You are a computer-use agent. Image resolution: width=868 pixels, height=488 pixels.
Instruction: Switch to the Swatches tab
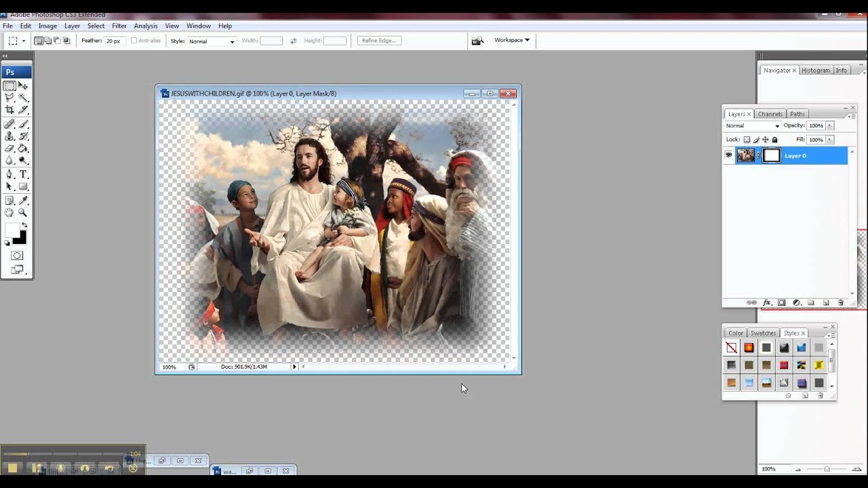[763, 333]
